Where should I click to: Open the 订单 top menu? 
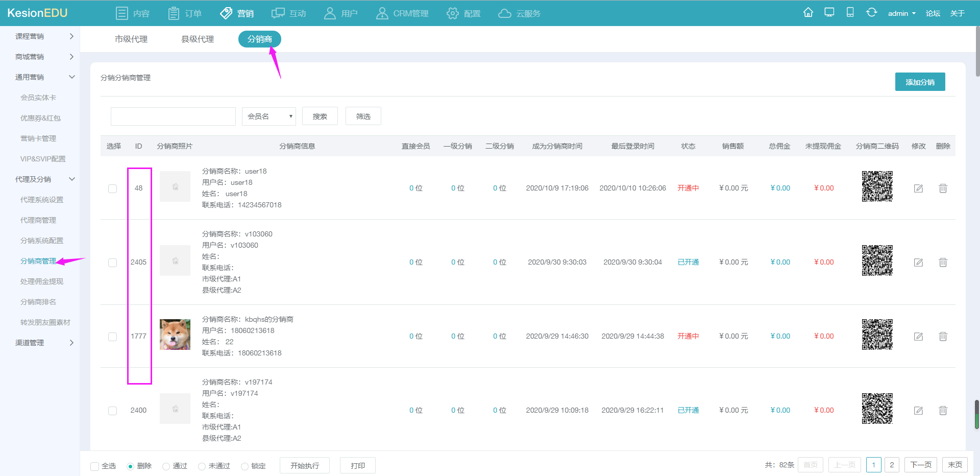[x=185, y=13]
